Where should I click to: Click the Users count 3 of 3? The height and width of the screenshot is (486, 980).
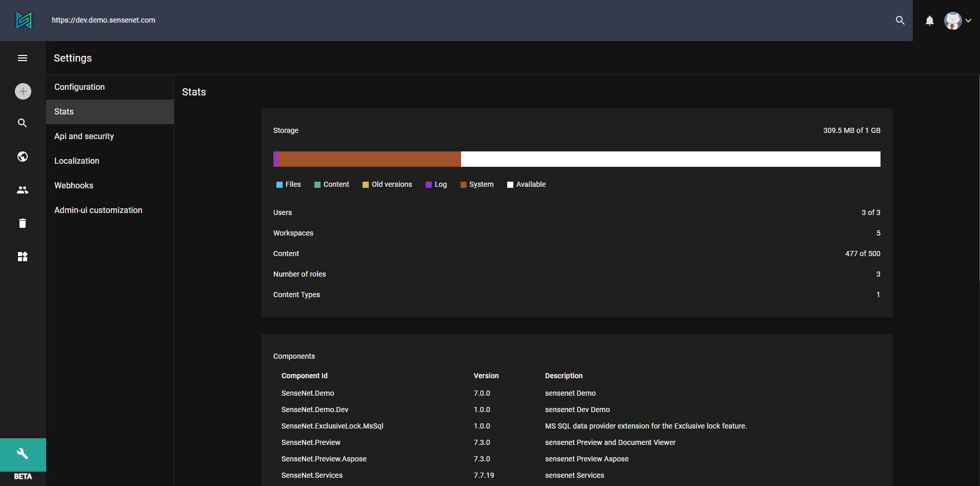click(871, 212)
